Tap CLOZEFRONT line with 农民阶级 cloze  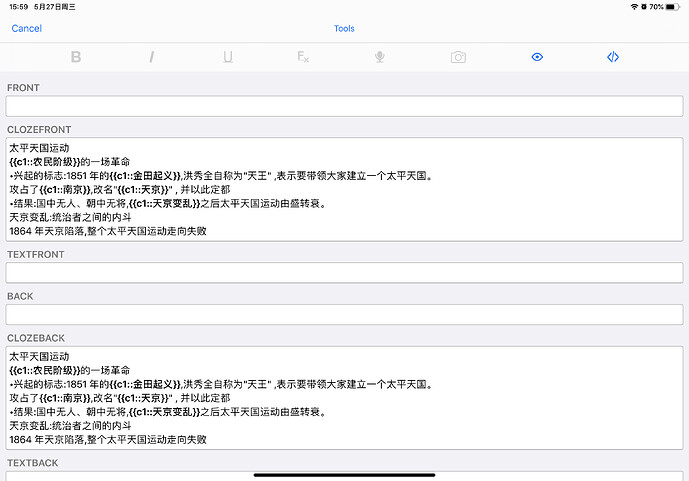69,162
